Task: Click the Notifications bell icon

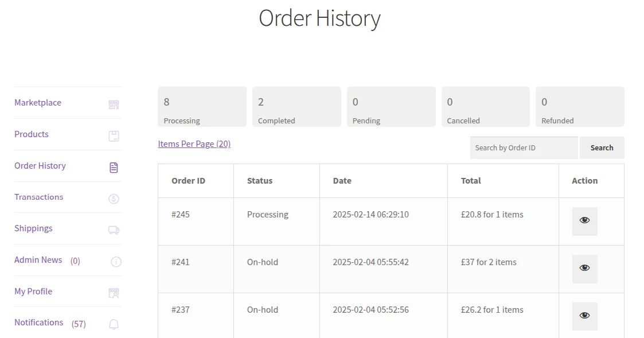Action: pyautogui.click(x=114, y=324)
